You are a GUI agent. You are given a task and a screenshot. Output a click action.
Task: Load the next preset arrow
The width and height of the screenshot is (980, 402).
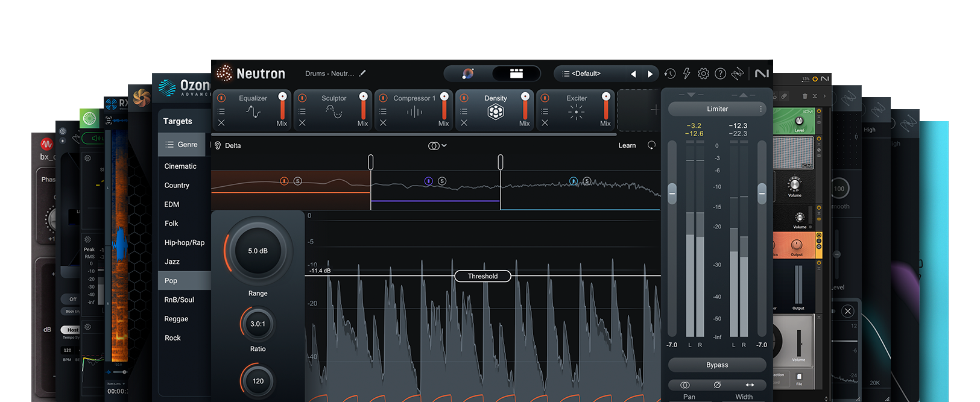pyautogui.click(x=650, y=74)
